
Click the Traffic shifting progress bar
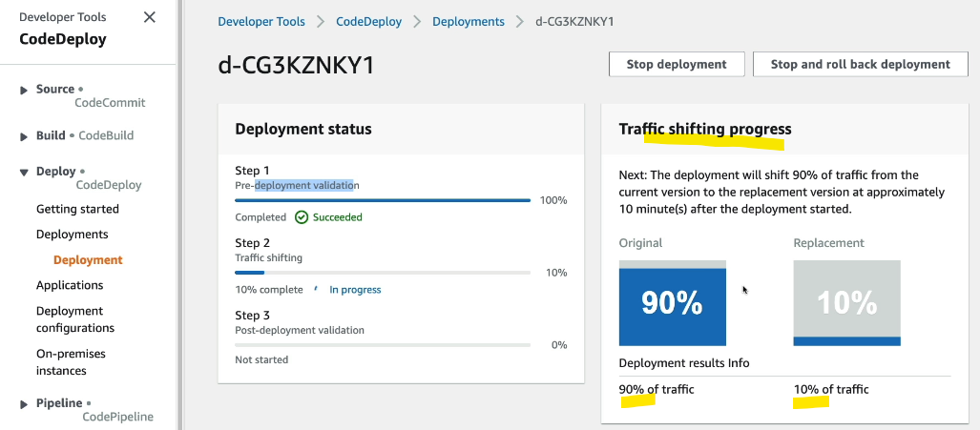[x=383, y=273]
